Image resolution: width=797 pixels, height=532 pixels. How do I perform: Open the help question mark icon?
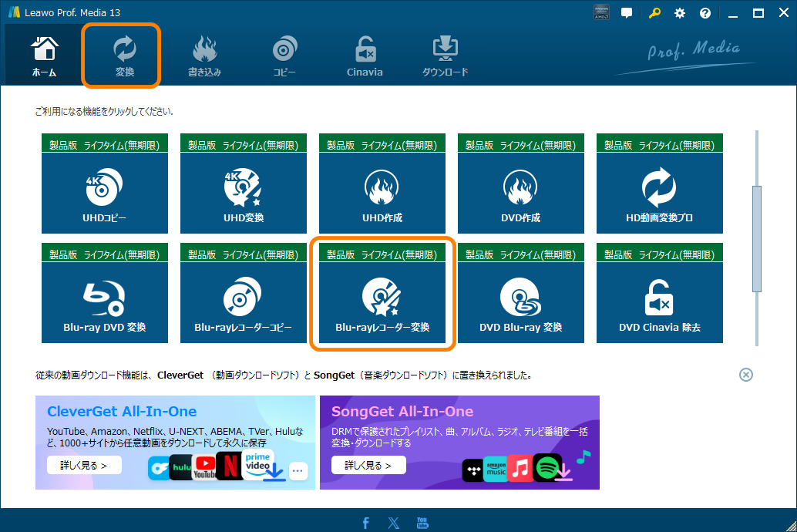click(705, 13)
